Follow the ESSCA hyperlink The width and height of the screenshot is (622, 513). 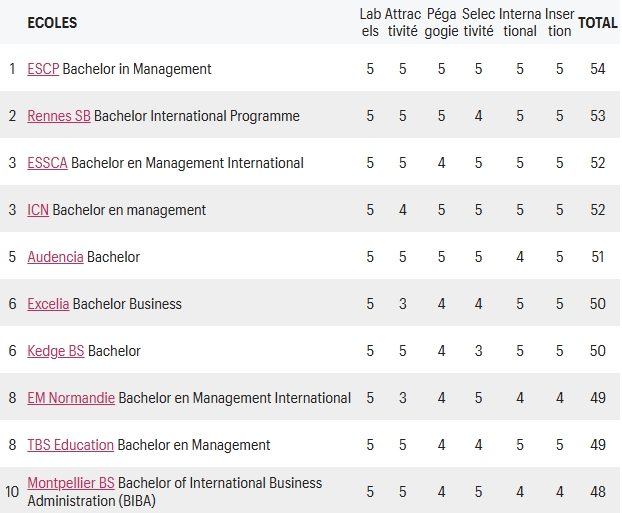(47, 163)
